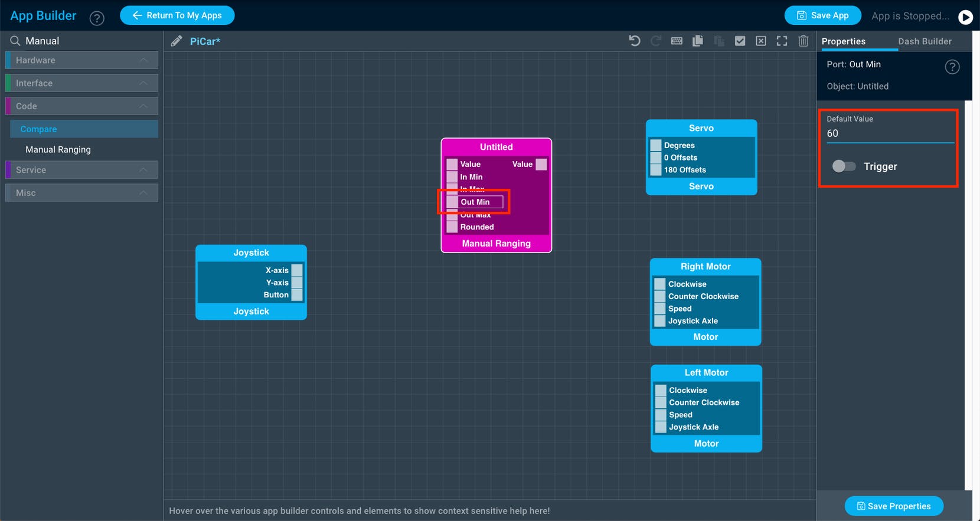Click Left Motor Joystick Axle input port
The width and height of the screenshot is (980, 521).
coord(661,427)
